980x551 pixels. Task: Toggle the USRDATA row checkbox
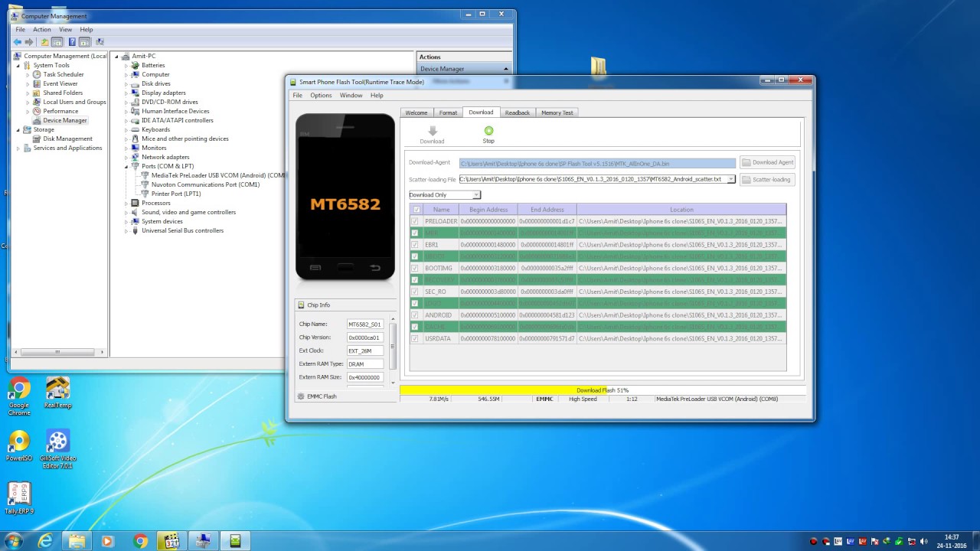pos(415,338)
